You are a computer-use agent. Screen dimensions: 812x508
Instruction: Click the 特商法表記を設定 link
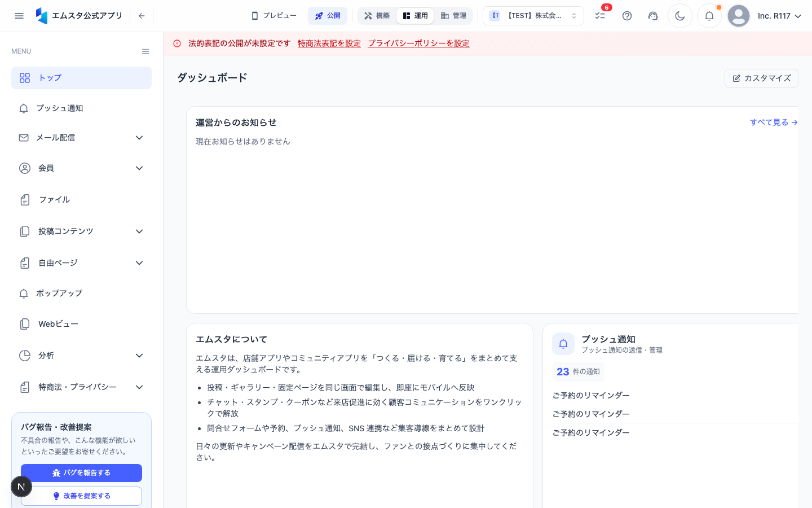click(329, 43)
